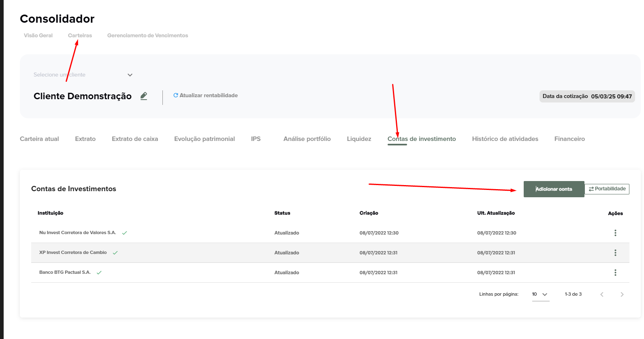644x339 pixels.
Task: Open the Histórico de atividades tab
Action: click(505, 139)
